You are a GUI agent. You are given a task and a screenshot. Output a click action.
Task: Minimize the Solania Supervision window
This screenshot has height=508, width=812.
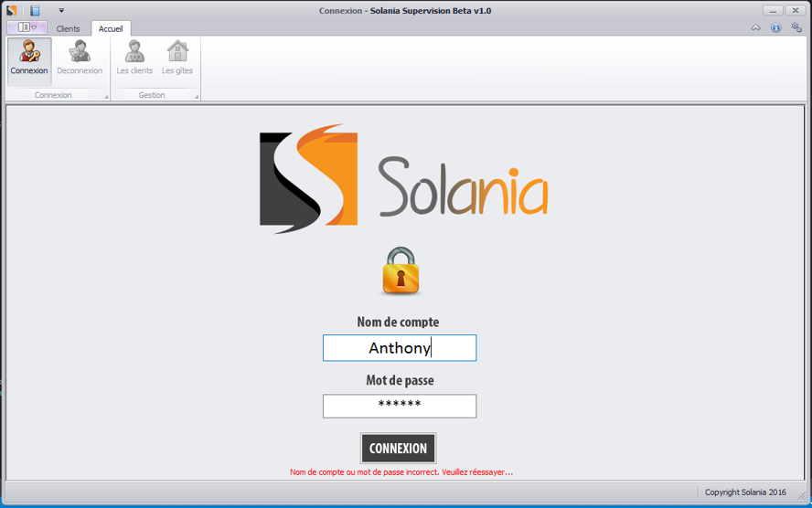pyautogui.click(x=773, y=10)
